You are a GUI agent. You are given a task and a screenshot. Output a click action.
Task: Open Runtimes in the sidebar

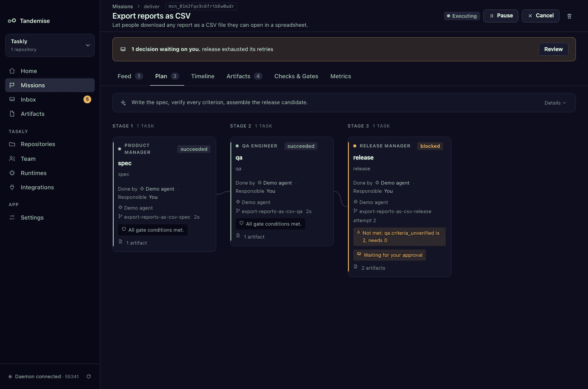pyautogui.click(x=50, y=173)
